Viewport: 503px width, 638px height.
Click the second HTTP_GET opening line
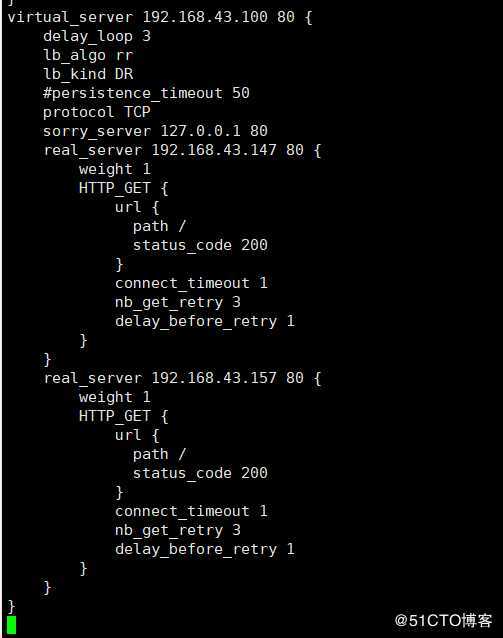tap(123, 416)
